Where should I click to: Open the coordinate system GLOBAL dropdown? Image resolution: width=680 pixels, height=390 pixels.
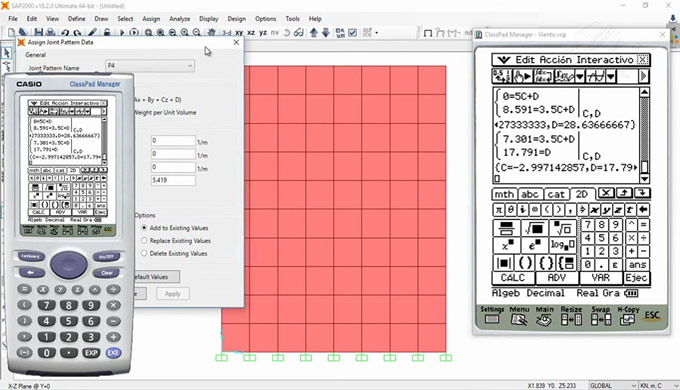pyautogui.click(x=613, y=385)
